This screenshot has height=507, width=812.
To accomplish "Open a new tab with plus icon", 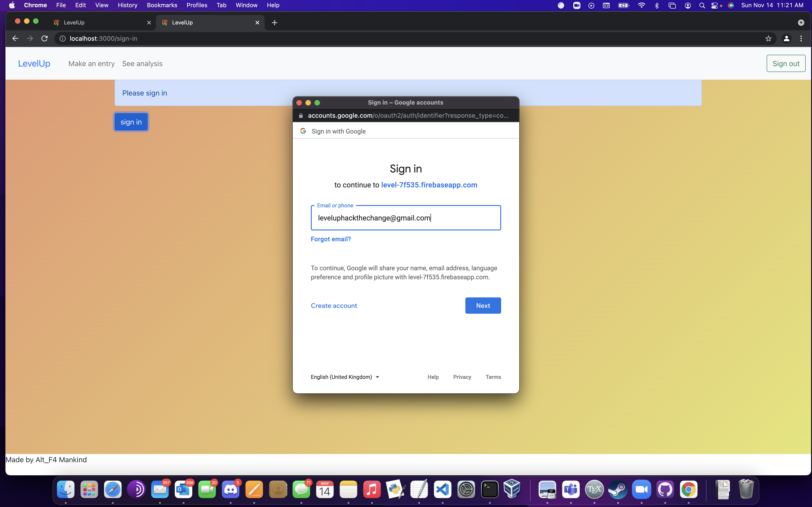I will point(274,22).
